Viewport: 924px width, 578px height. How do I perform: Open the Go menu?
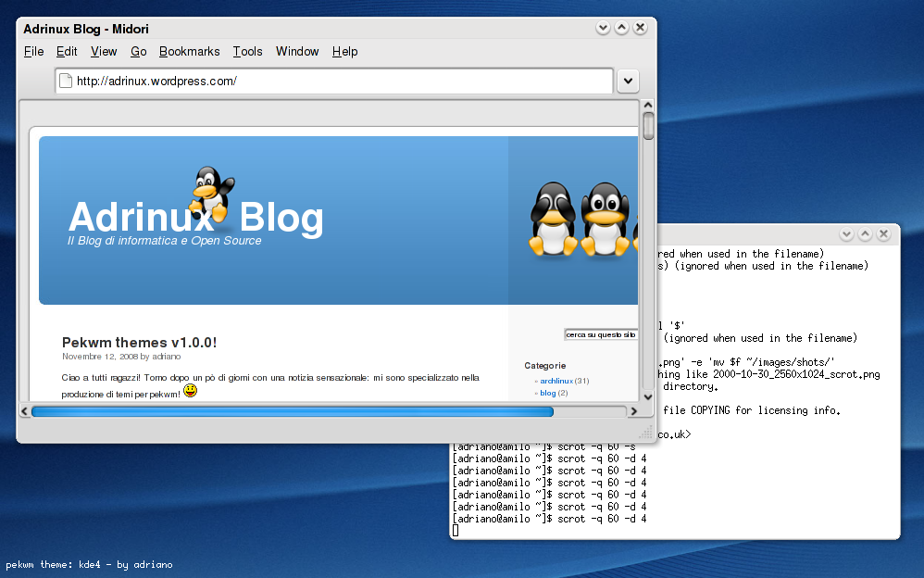click(x=139, y=52)
